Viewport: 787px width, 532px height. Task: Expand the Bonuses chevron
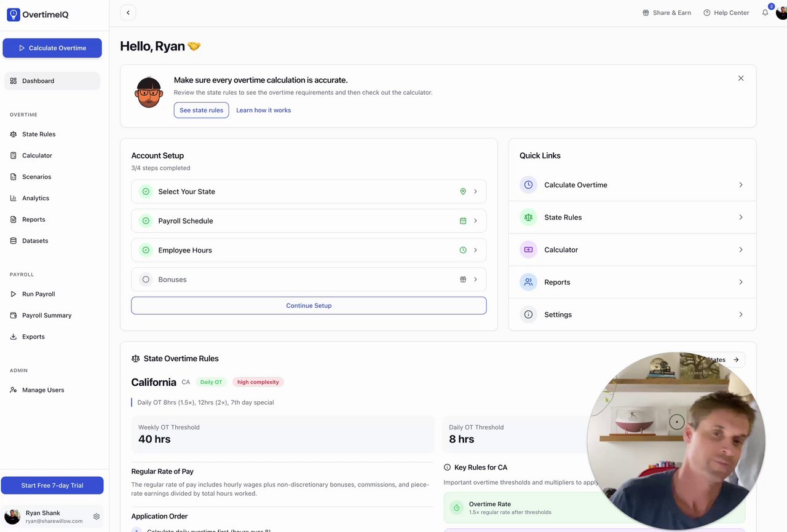[475, 280]
